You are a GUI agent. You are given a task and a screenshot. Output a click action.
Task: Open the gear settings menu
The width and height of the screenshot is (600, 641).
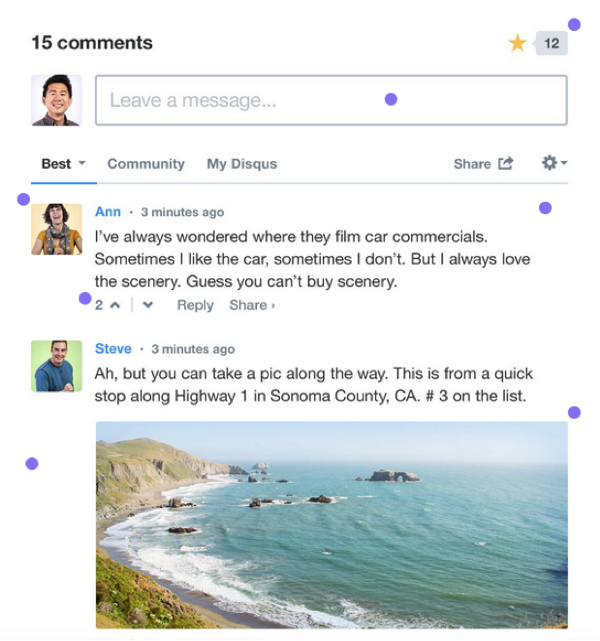554,163
